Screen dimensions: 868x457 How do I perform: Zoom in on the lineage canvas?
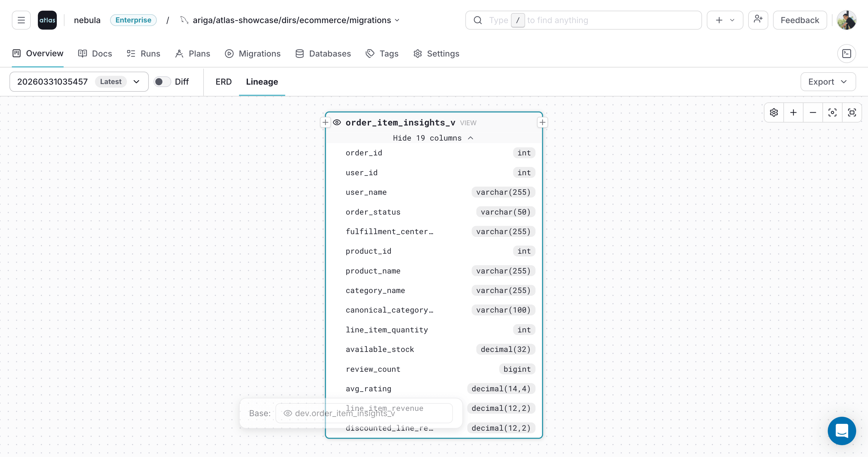[793, 112]
